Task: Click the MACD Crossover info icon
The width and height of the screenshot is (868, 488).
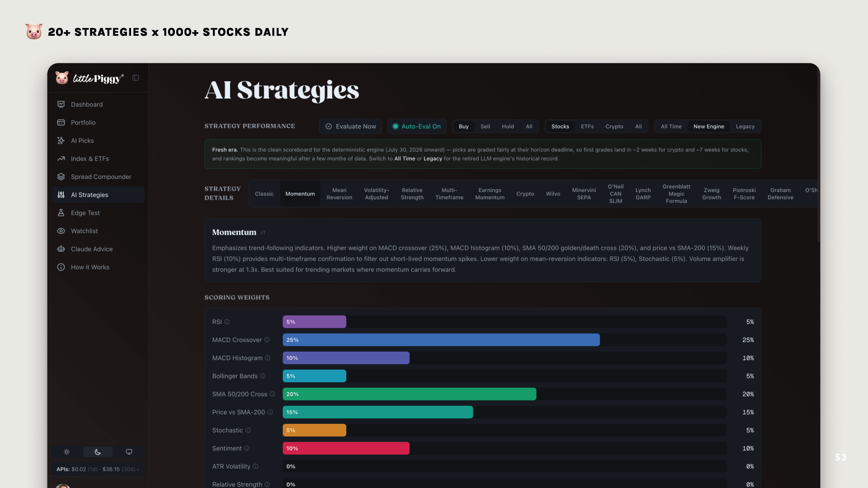Action: 267,340
